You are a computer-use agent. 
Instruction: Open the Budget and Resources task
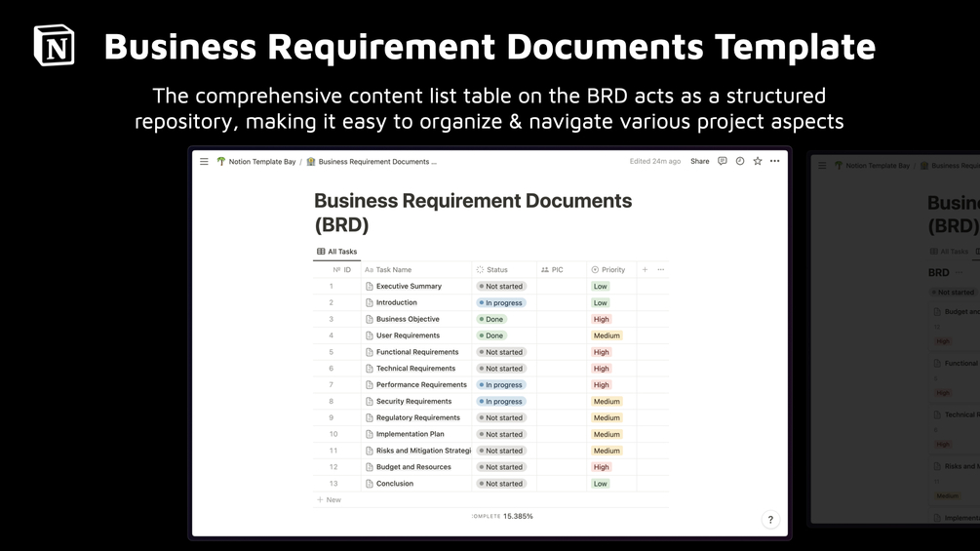tap(413, 467)
